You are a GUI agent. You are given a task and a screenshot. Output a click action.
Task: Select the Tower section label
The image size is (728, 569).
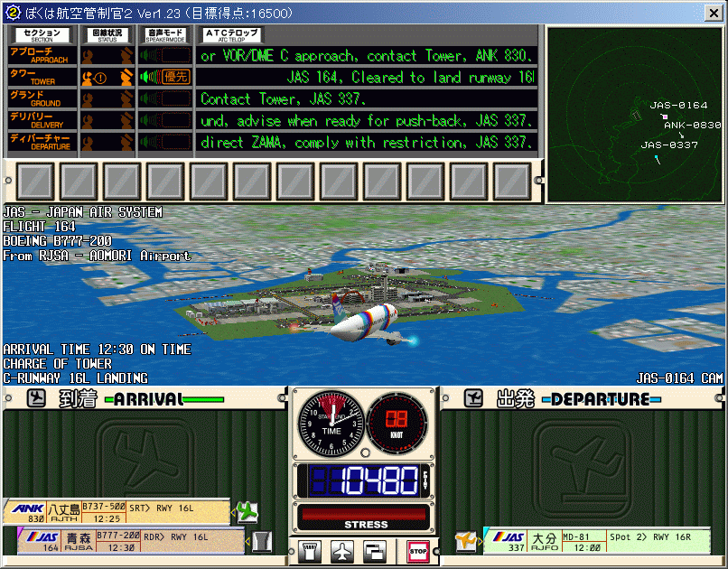(42, 77)
